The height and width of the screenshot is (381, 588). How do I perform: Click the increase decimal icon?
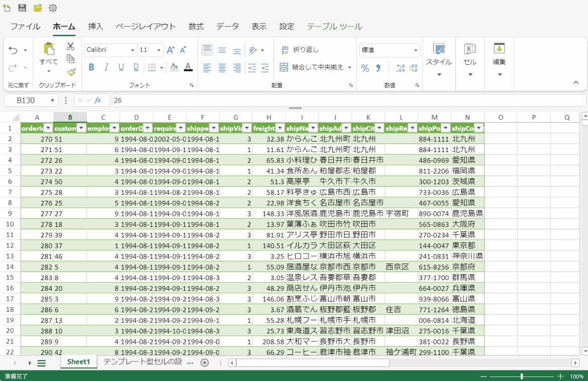(401, 68)
